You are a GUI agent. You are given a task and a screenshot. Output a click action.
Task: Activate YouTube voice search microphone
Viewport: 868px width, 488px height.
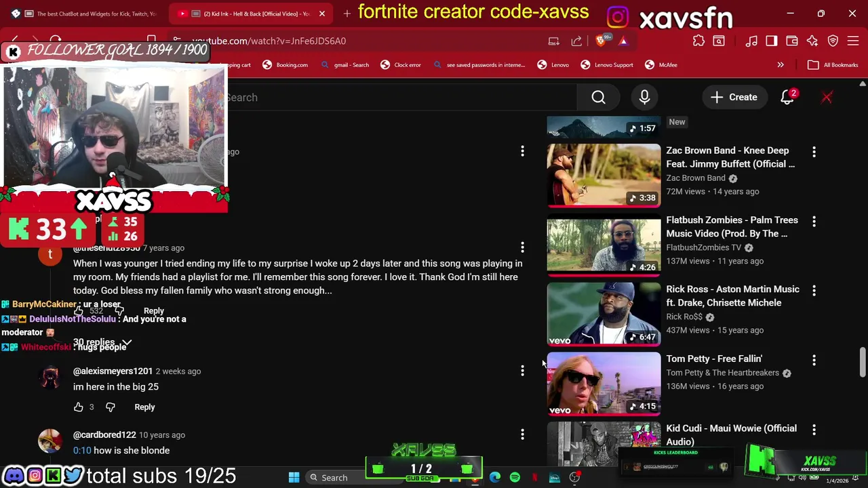tap(644, 98)
